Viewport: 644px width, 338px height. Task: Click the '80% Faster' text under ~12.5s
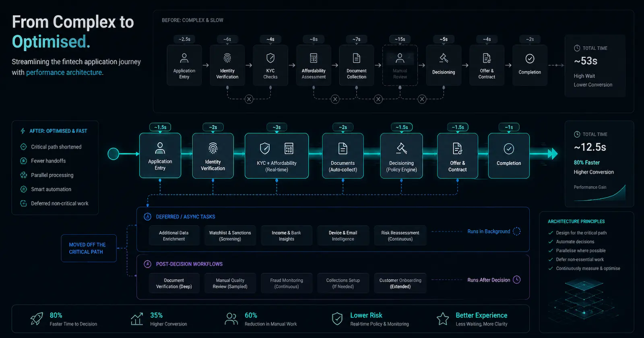pos(586,163)
